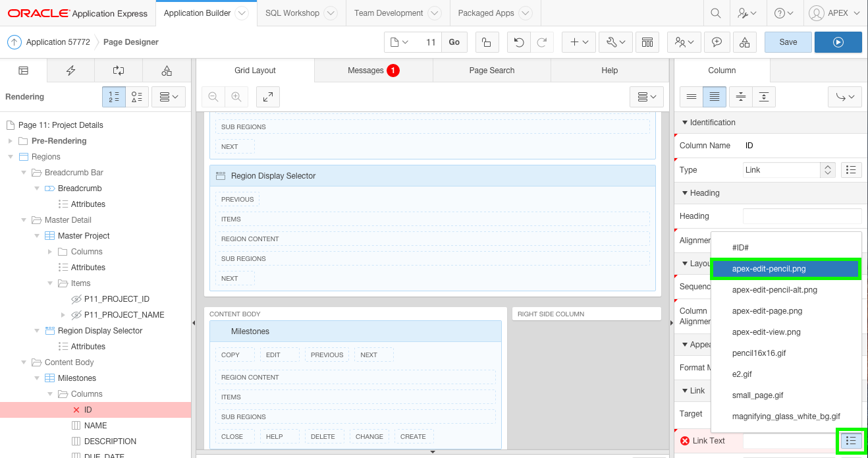Click the page lock icon
This screenshot has height=458, width=868.
[x=487, y=42]
